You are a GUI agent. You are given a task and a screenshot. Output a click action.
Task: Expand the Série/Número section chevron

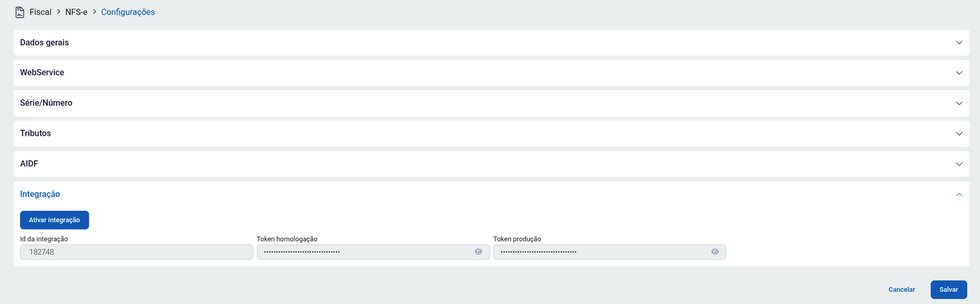tap(959, 103)
